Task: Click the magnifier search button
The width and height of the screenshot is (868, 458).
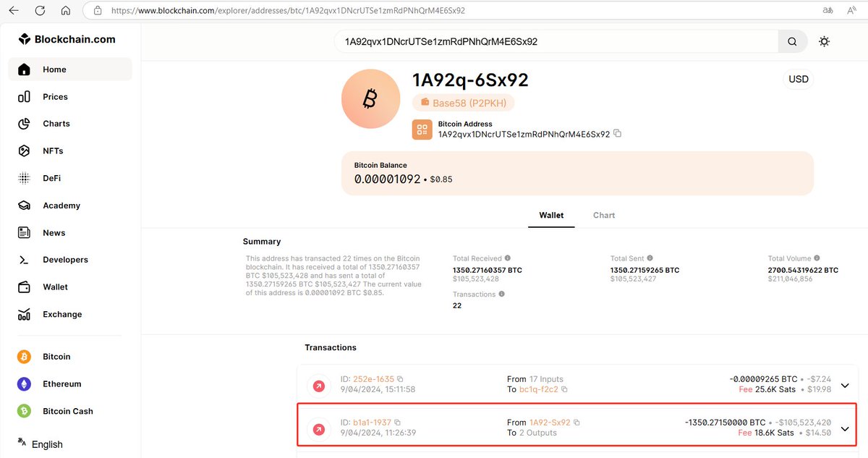Action: (x=792, y=42)
